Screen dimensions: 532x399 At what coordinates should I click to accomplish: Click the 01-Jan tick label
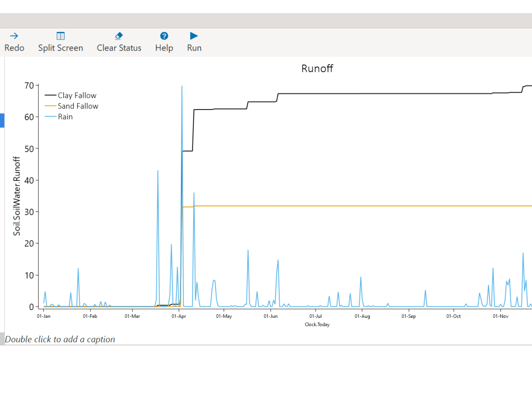click(43, 316)
